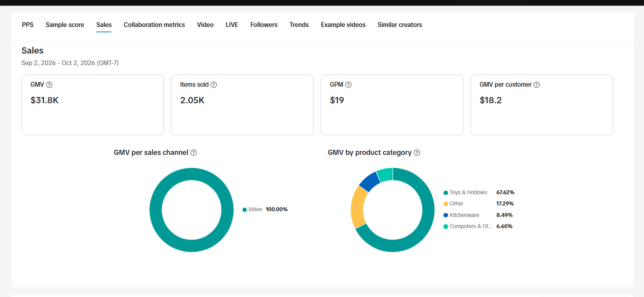Viewport: 644px width, 297px height.
Task: Click the GPM info question icon
Action: pos(349,85)
